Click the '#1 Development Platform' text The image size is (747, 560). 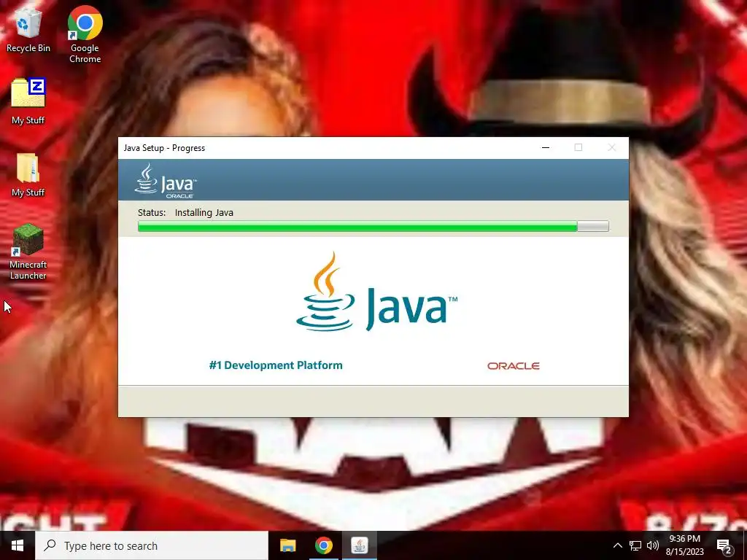[x=276, y=365]
